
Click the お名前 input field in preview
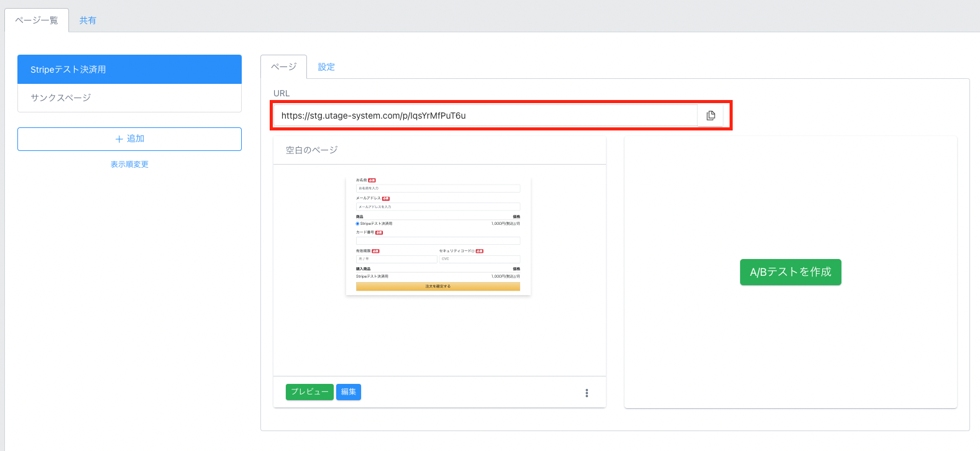tap(437, 188)
